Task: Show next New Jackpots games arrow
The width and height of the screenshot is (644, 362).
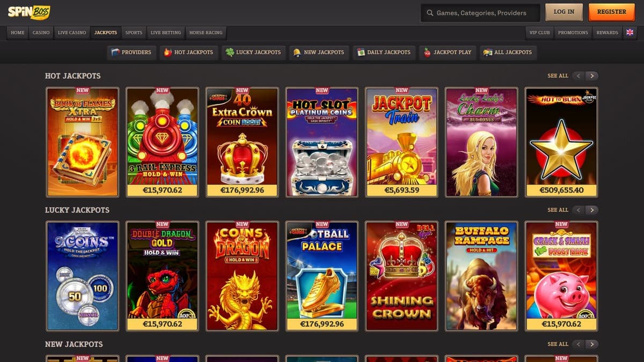Action: point(592,344)
